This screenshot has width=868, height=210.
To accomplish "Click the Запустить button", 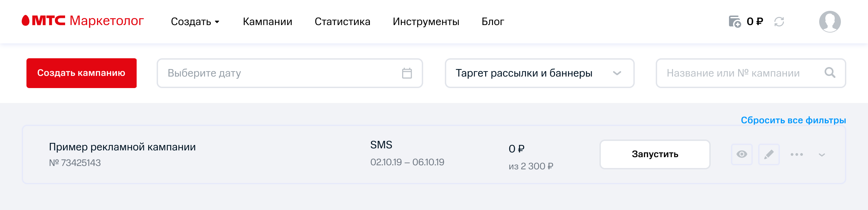I will (655, 154).
